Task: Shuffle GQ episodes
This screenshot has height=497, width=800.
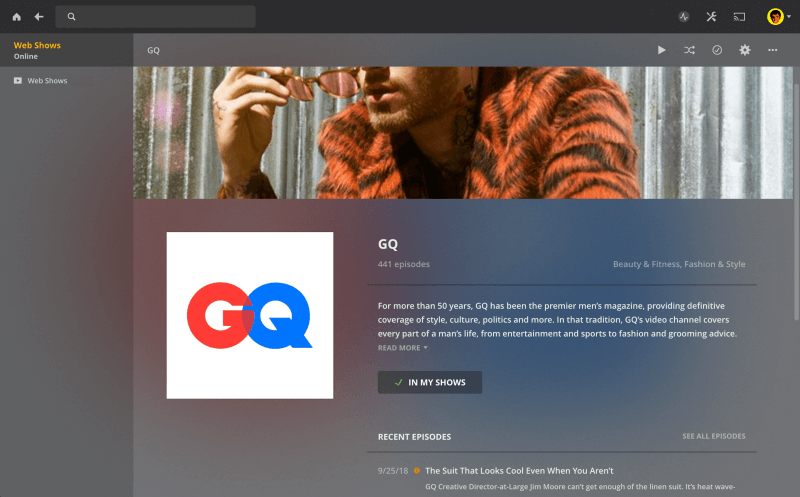Action: 689,50
